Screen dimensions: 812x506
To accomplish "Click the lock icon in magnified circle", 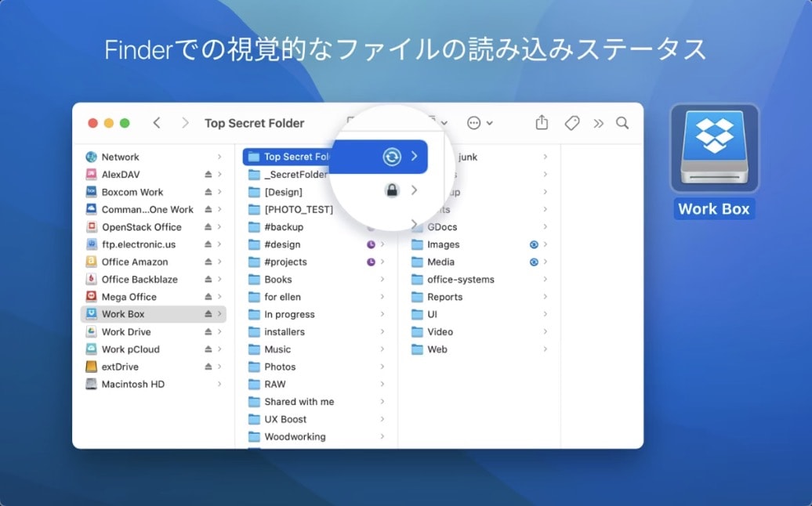I will [392, 190].
